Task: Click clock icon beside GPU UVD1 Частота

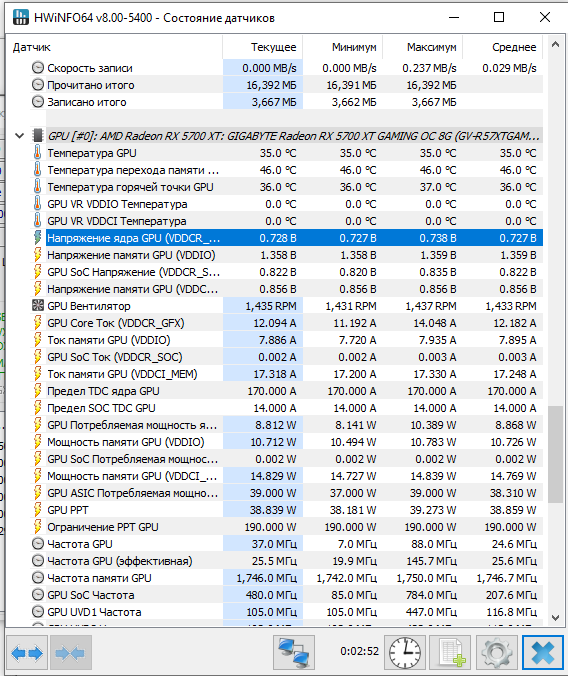Action: coord(38,612)
